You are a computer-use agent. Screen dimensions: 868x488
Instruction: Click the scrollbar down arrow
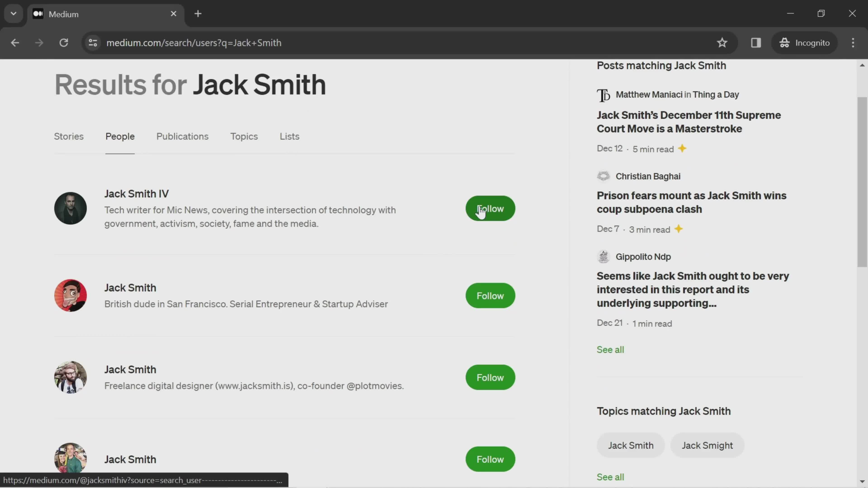coord(862,482)
